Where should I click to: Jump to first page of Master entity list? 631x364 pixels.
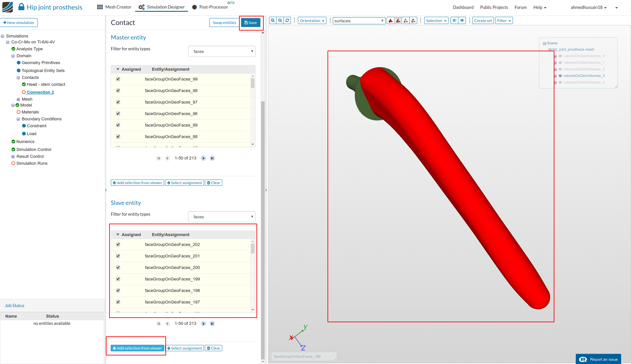159,158
